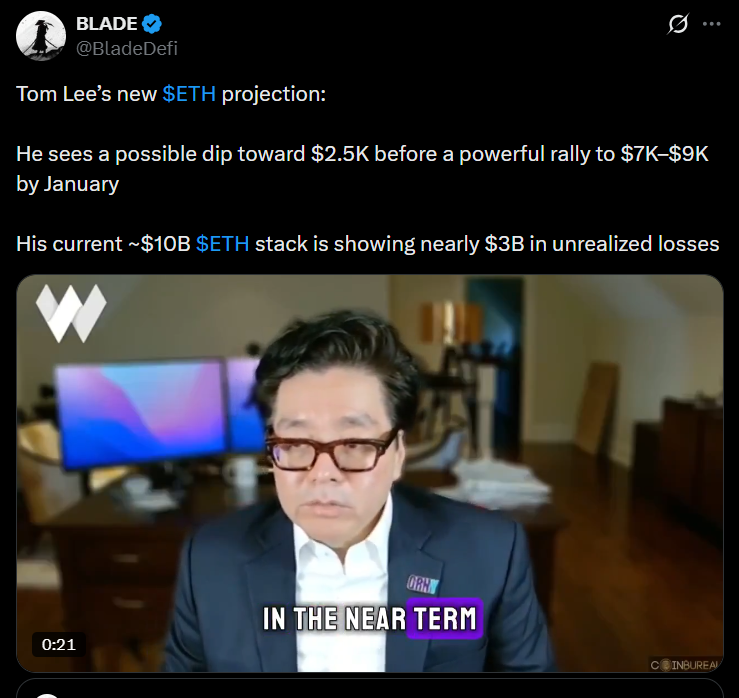Image resolution: width=739 pixels, height=698 pixels.
Task: Open the BLADE display name link
Action: point(107,24)
